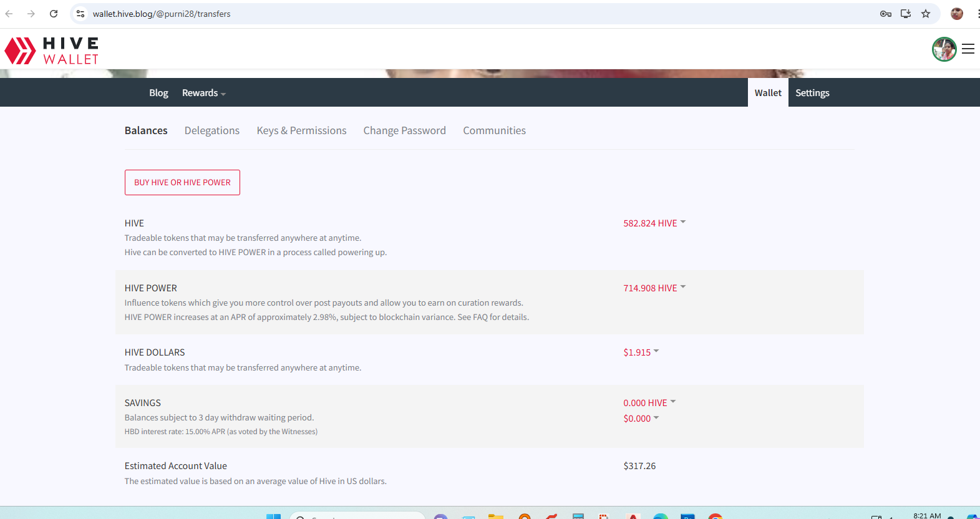Click BUY HIVE OR HIVE POWER button
The height and width of the screenshot is (519, 980).
tap(182, 182)
